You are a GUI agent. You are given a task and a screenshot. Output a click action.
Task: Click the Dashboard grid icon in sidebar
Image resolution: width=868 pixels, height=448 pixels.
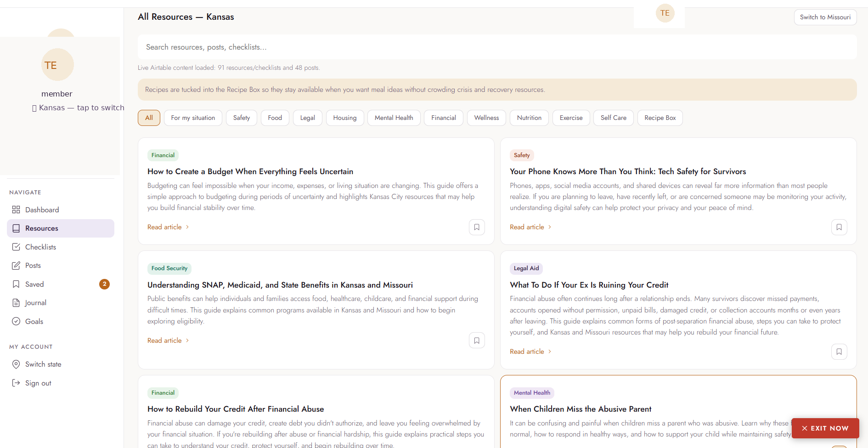(x=16, y=210)
